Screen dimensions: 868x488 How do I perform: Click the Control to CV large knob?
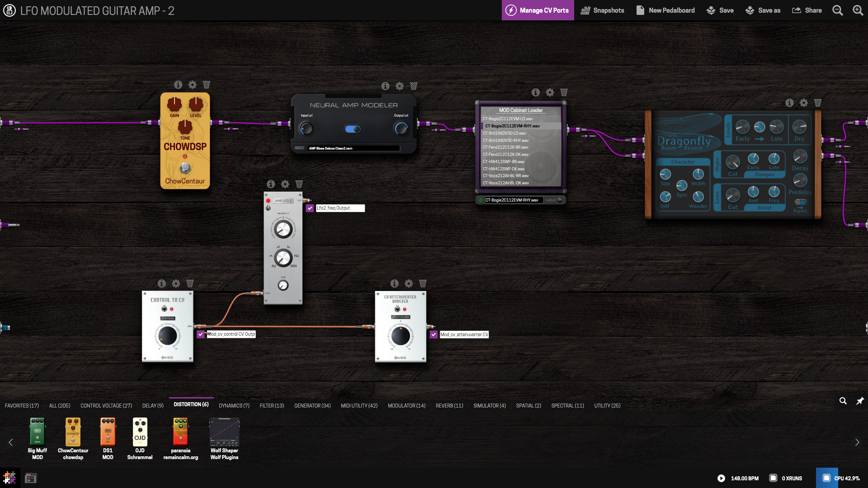[x=167, y=335]
